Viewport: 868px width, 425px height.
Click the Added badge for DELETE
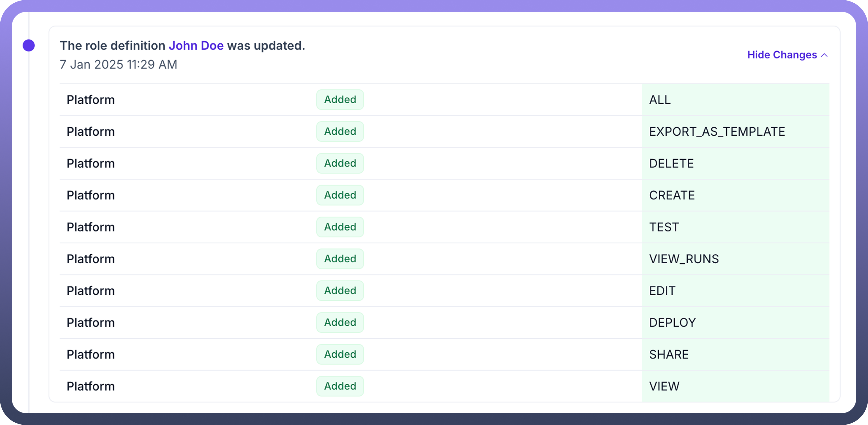pos(340,163)
